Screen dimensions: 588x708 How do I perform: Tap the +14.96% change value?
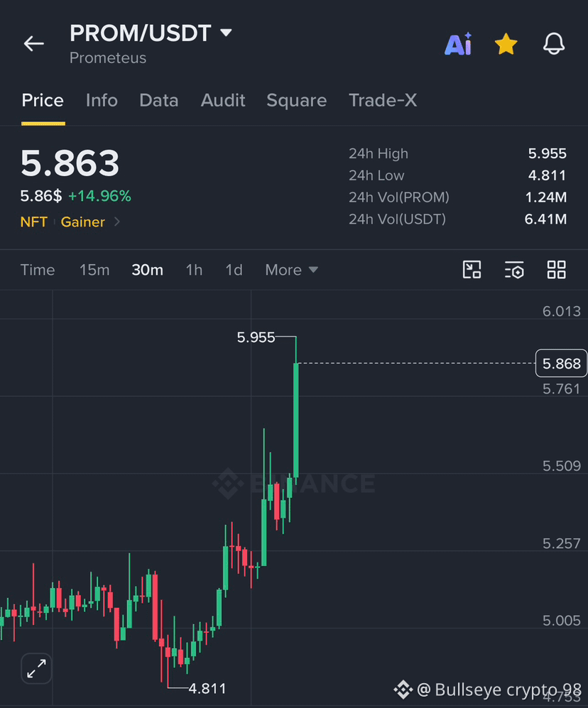100,196
